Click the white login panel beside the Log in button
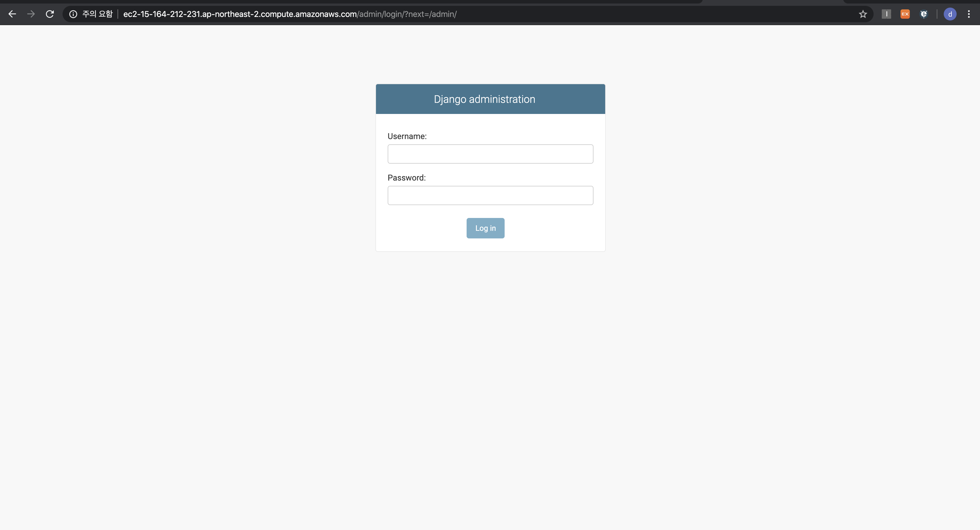The height and width of the screenshot is (530, 980). click(552, 228)
